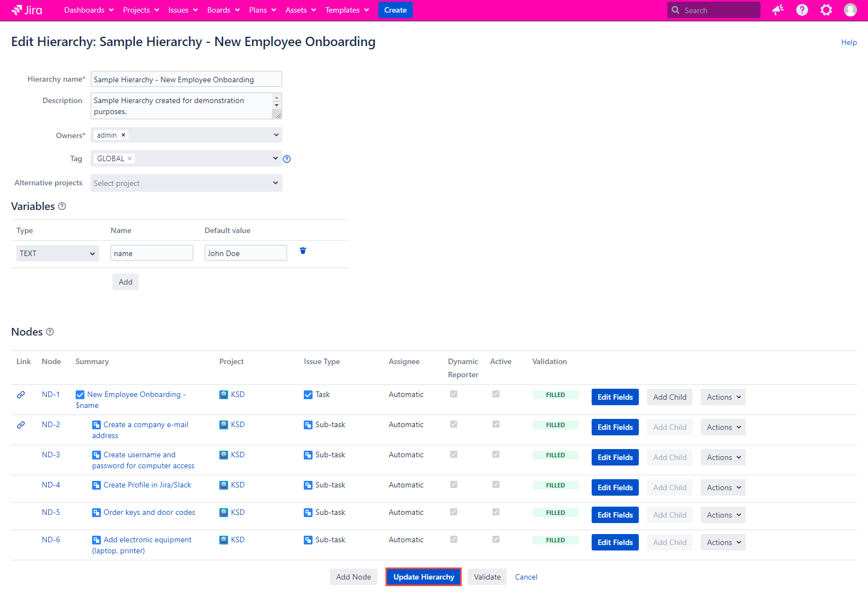Image resolution: width=868 pixels, height=596 pixels.
Task: Open Actions dropdown for ND-4
Action: 723,487
